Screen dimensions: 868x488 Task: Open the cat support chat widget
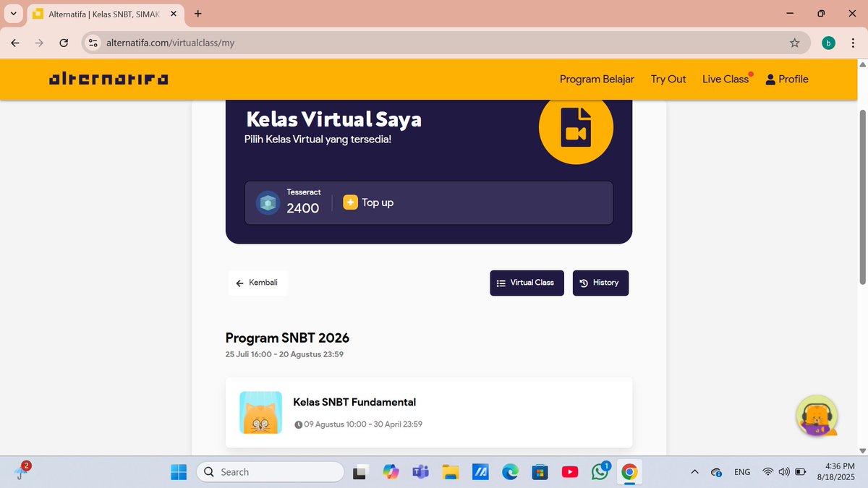817,416
